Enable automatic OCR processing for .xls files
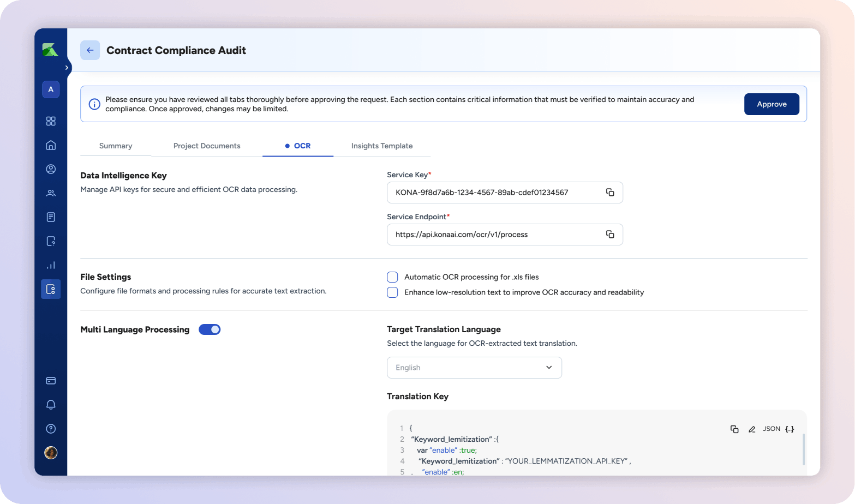 point(392,277)
